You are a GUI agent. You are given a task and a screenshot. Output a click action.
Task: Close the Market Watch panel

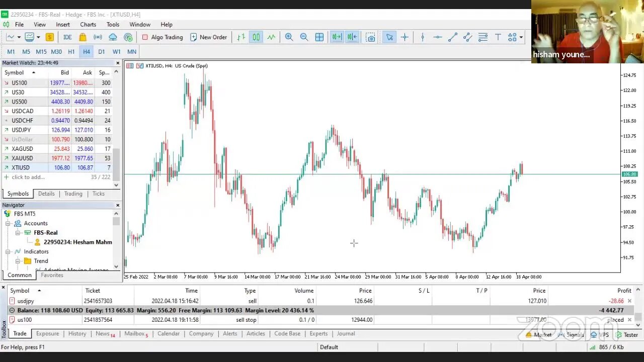pyautogui.click(x=118, y=63)
